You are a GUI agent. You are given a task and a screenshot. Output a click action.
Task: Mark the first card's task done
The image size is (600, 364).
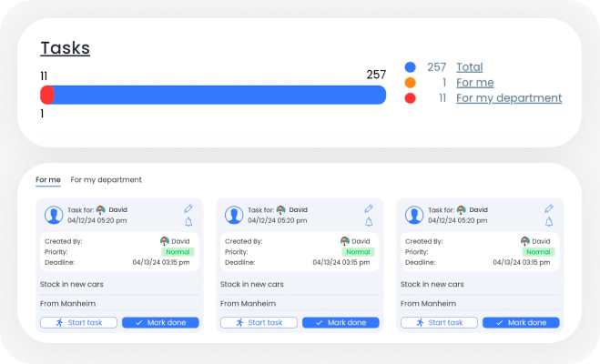pyautogui.click(x=160, y=323)
